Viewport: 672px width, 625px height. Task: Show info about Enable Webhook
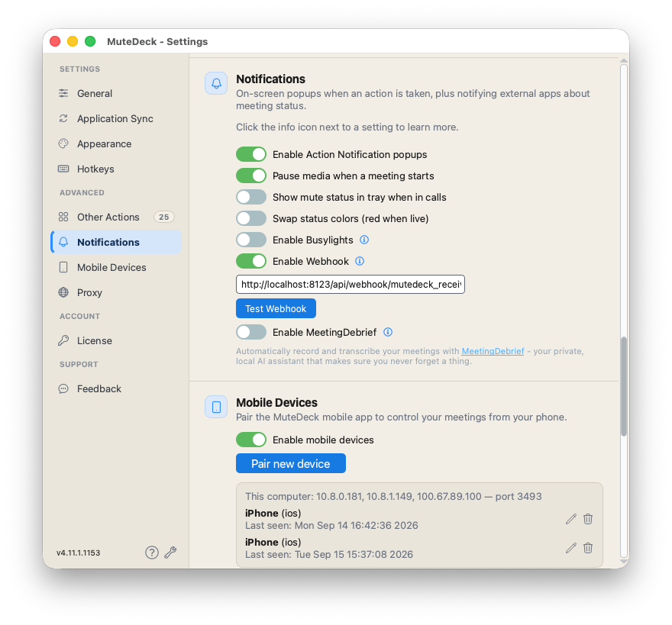[360, 261]
